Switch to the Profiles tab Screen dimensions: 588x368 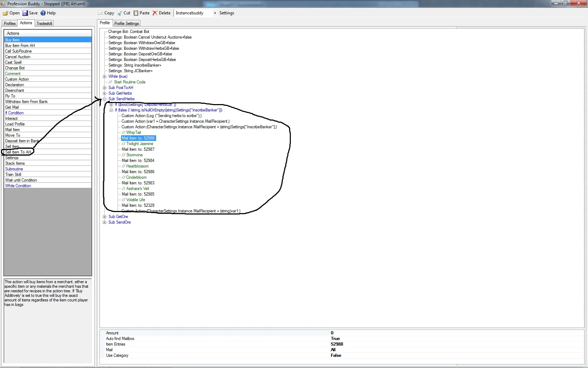coord(10,23)
